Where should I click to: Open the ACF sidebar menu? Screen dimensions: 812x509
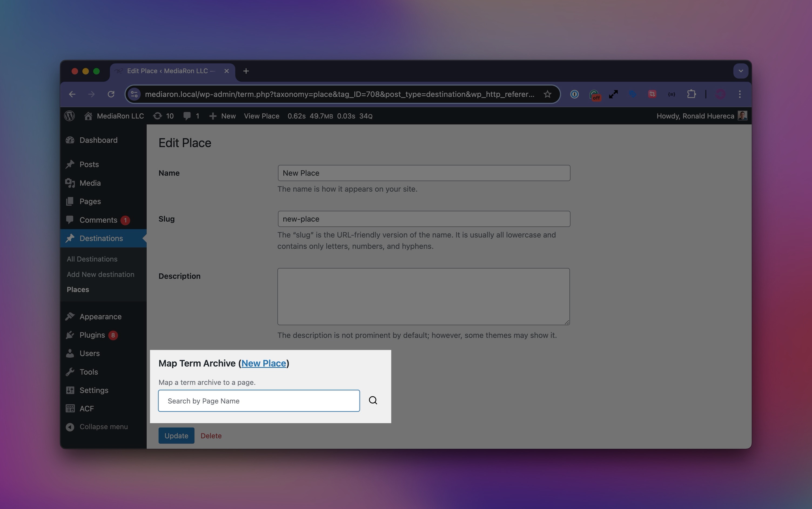pos(86,408)
